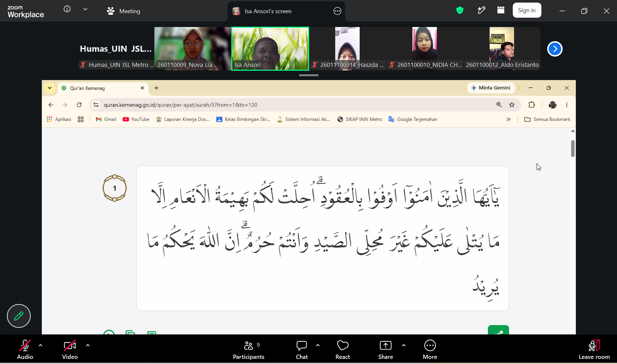
Task: Click the Leave room button
Action: (x=594, y=350)
